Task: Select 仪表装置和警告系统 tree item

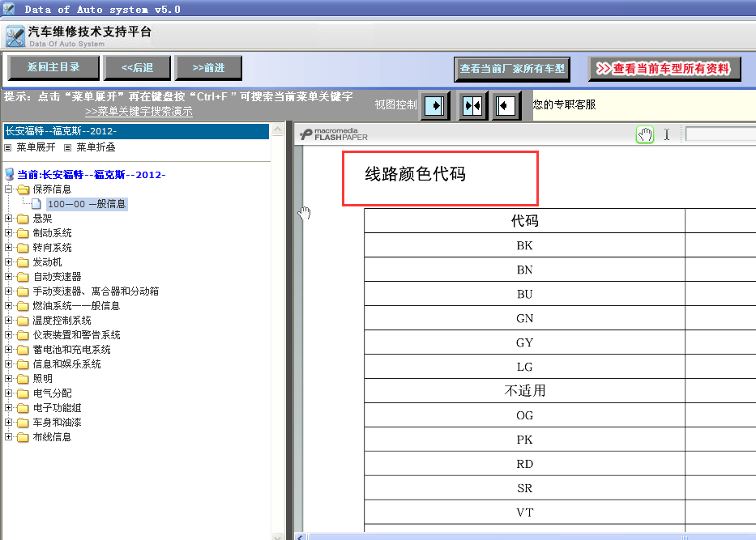Action: [x=76, y=335]
